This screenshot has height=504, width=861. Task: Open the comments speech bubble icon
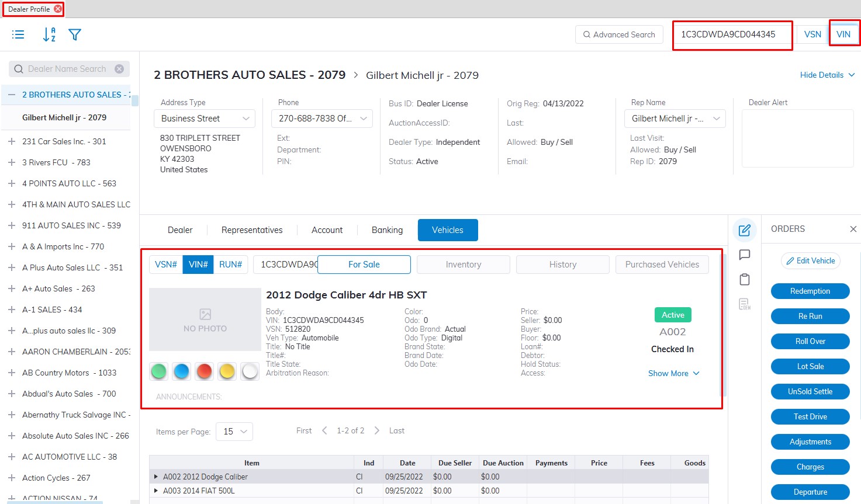pos(744,255)
